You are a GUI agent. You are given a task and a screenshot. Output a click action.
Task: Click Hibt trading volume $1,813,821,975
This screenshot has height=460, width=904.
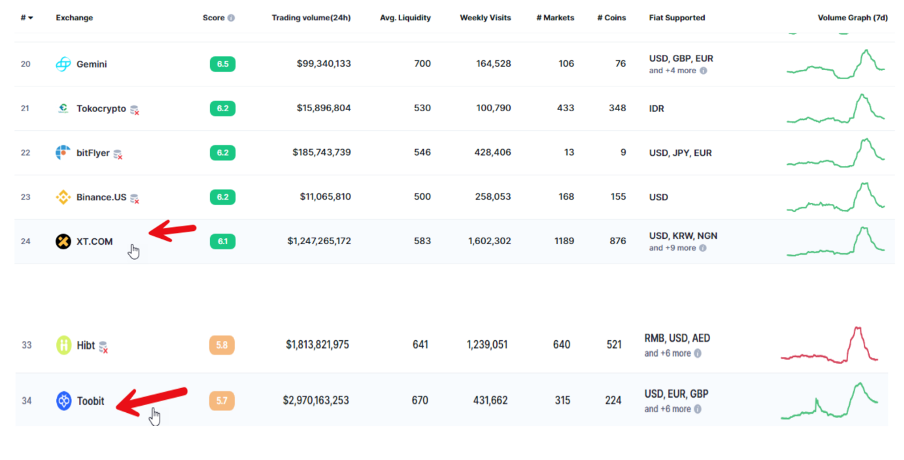(x=317, y=345)
